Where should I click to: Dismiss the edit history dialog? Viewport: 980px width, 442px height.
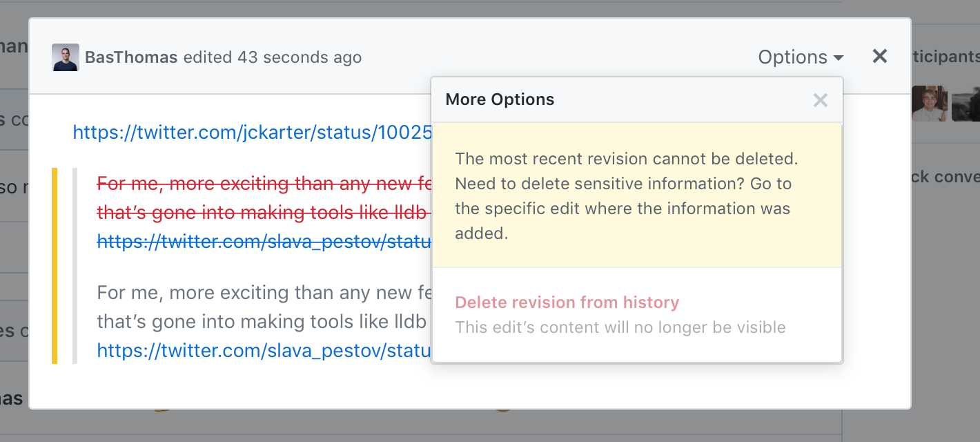[x=879, y=57]
